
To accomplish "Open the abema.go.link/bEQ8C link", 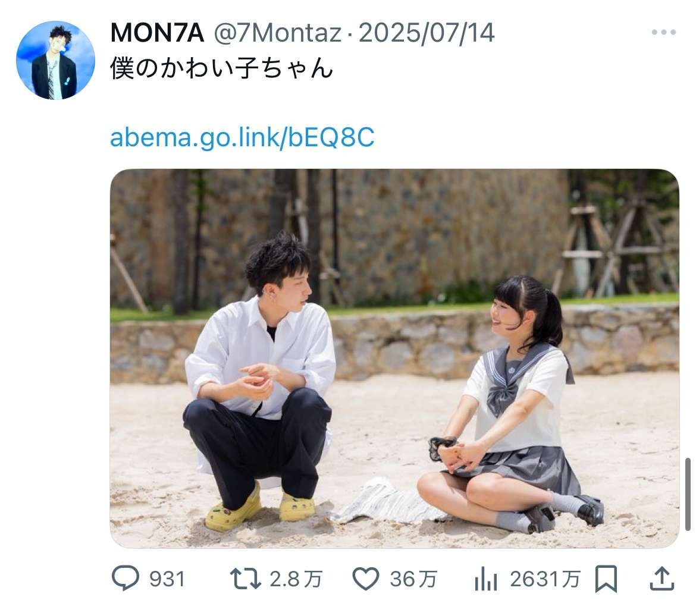I will (242, 137).
